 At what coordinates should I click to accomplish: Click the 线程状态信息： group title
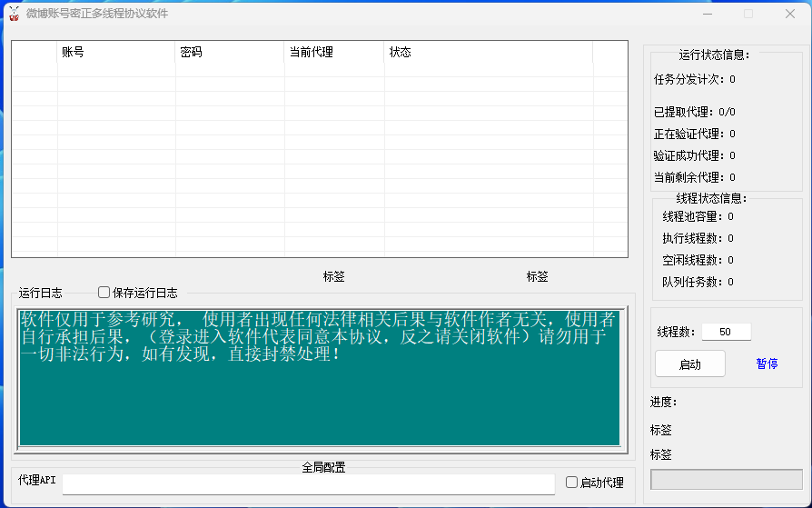tap(712, 198)
